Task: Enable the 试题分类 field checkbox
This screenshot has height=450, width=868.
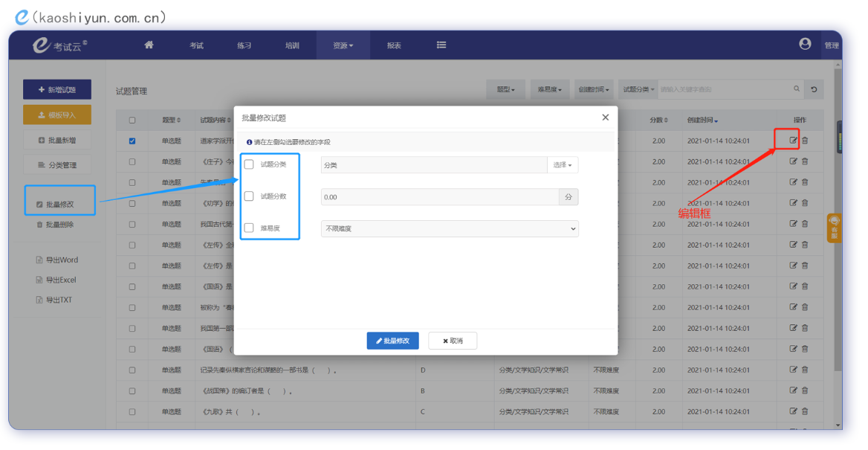Action: coord(249,164)
